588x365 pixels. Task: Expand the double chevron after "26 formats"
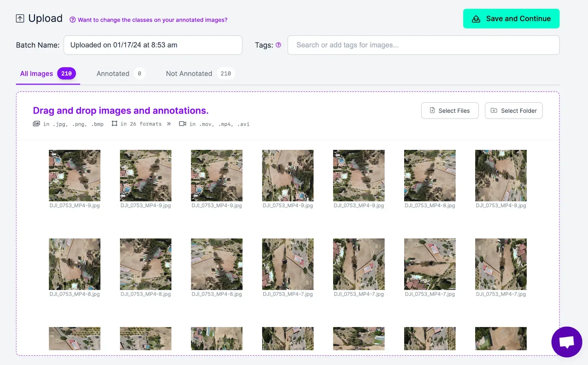coord(169,124)
